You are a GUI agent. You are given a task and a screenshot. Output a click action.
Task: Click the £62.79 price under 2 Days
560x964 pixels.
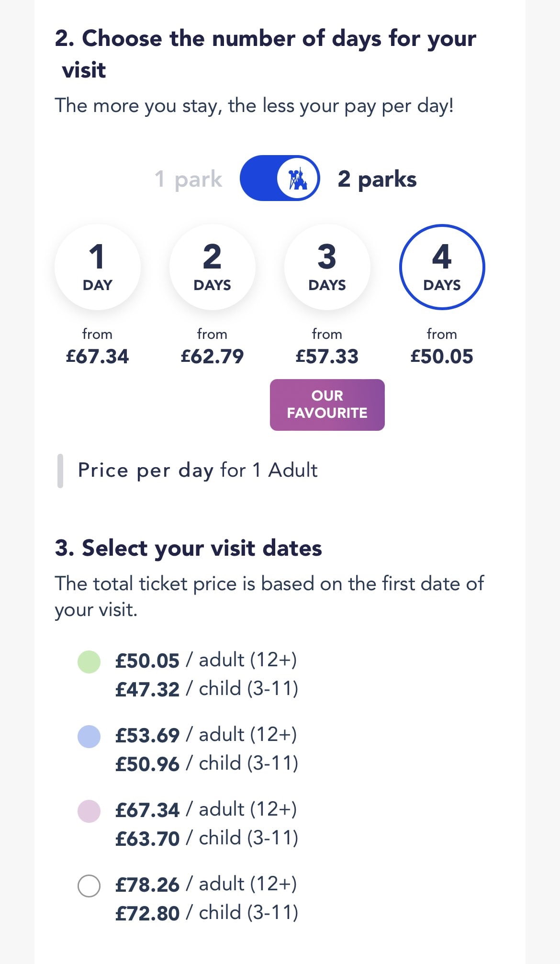(x=212, y=357)
